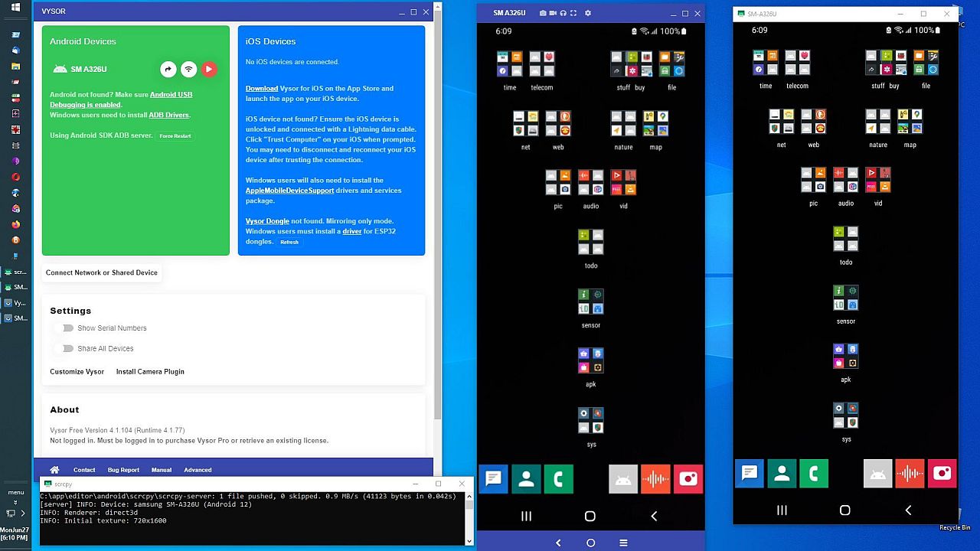Open the Windows Start button
This screenshot has height=551, width=980.
[16, 8]
